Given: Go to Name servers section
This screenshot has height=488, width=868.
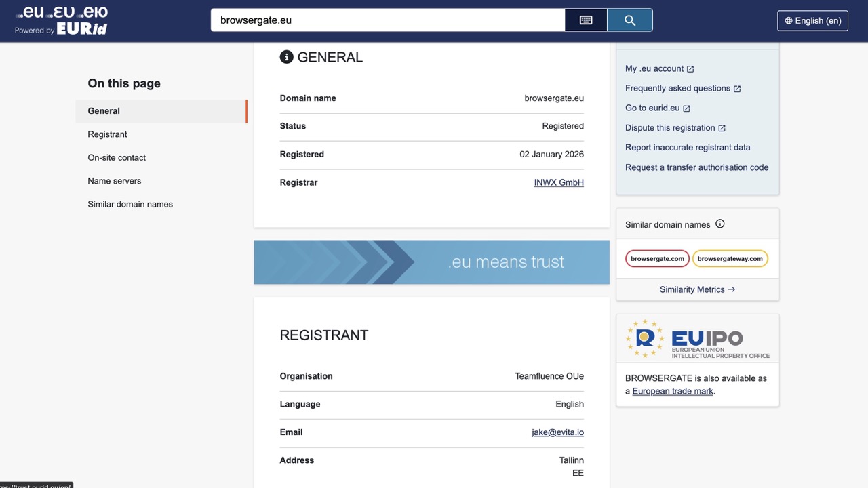Looking at the screenshot, I should pos(115,181).
